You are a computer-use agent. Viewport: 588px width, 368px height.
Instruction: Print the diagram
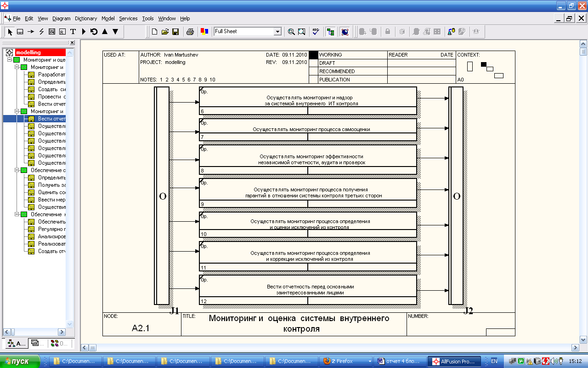[x=190, y=32]
